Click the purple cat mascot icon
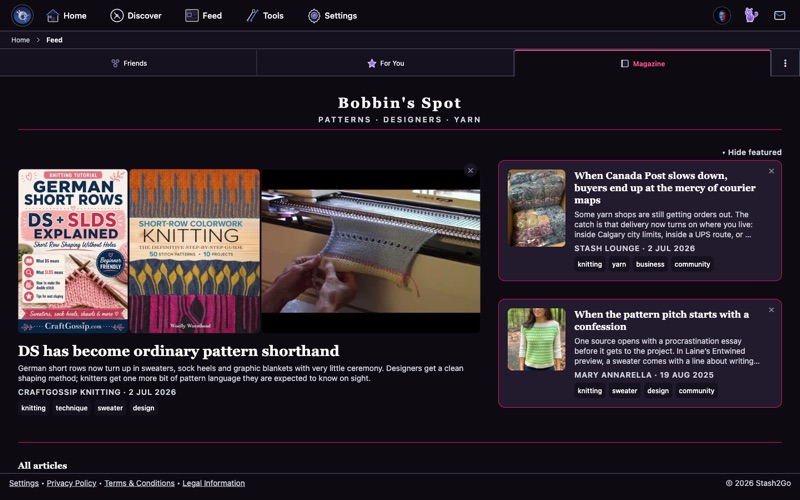Viewport: 800px width, 500px height. (x=751, y=15)
